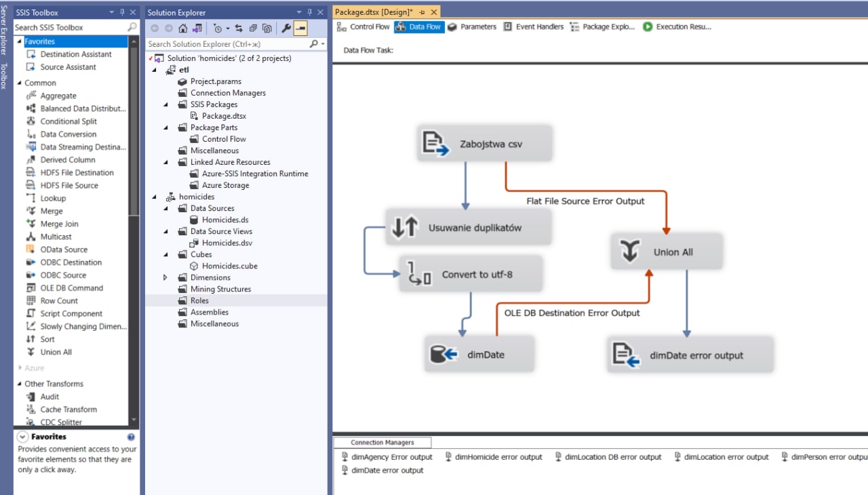Select dimDate error output destination component
The image size is (868, 495).
pos(690,355)
